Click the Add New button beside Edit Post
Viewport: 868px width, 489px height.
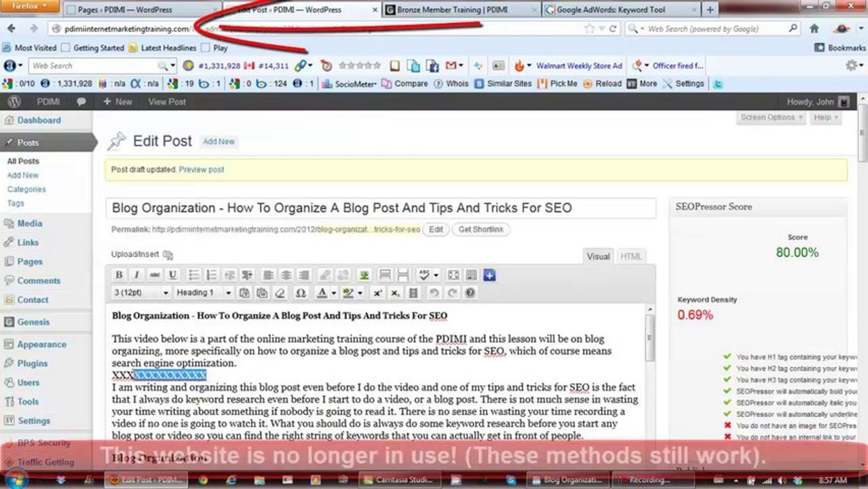pyautogui.click(x=219, y=141)
